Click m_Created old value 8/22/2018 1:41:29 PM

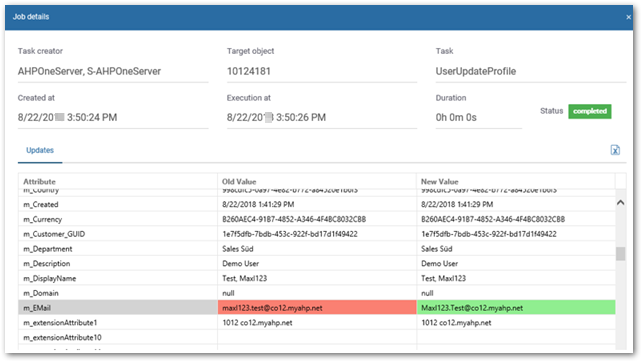317,204
